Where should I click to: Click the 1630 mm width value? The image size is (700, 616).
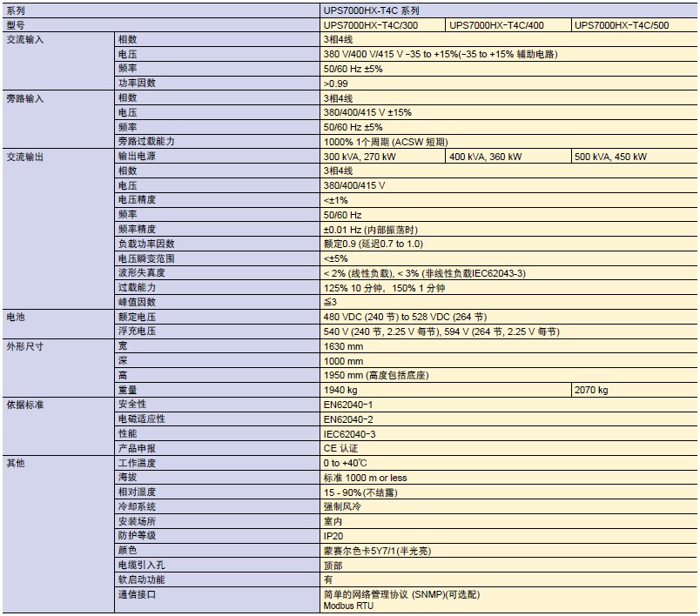tap(343, 346)
